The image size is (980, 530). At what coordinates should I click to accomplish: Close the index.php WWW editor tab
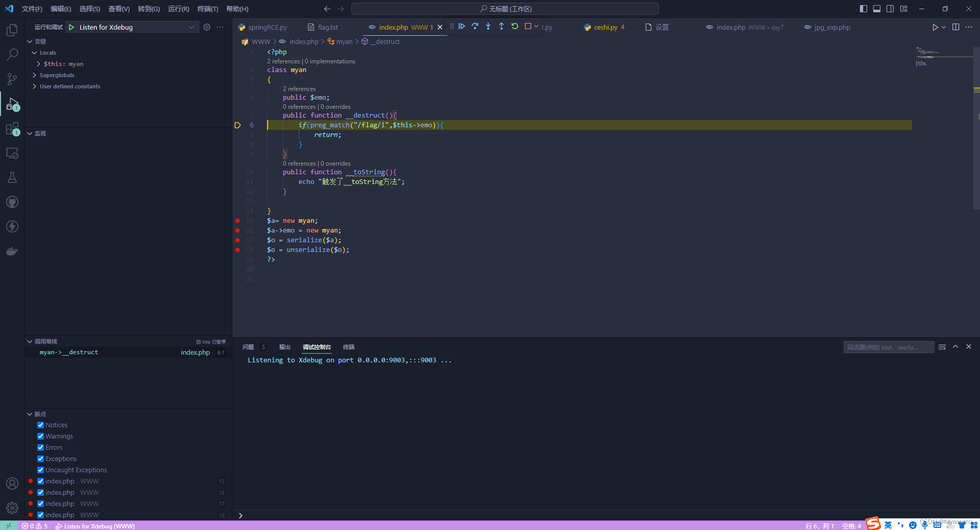click(x=440, y=27)
